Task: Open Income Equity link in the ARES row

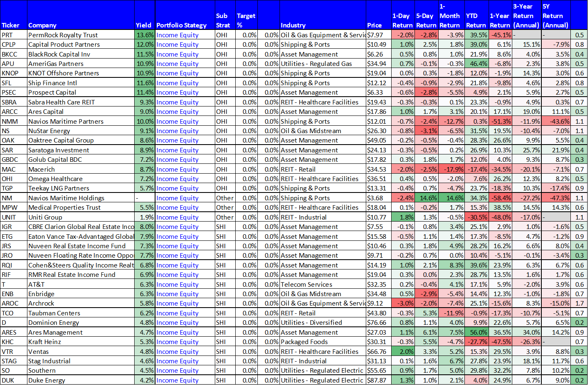Action: tap(177, 333)
